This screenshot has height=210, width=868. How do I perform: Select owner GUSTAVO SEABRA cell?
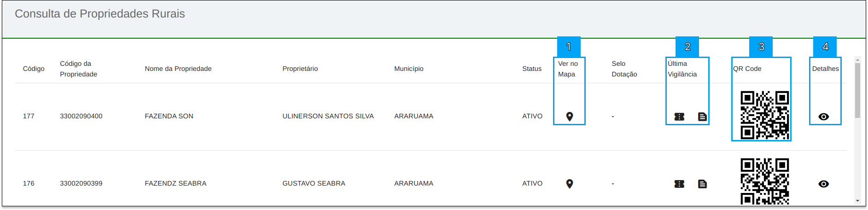[314, 183]
